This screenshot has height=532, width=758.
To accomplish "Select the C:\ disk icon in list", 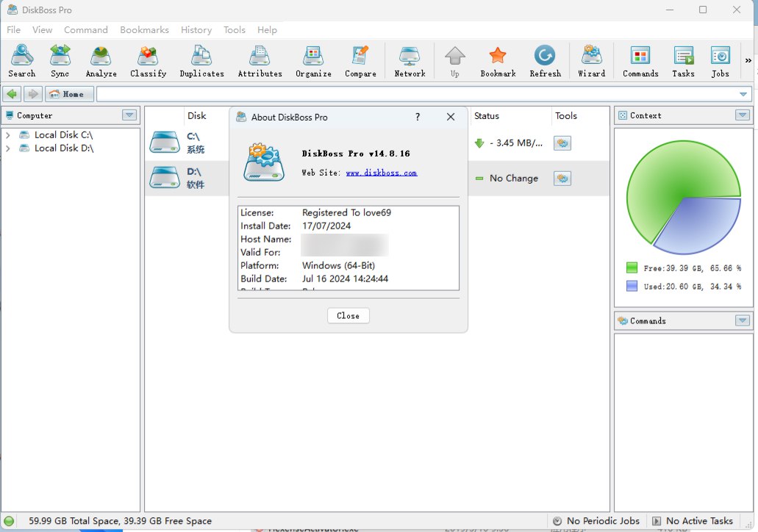I will pyautogui.click(x=165, y=143).
